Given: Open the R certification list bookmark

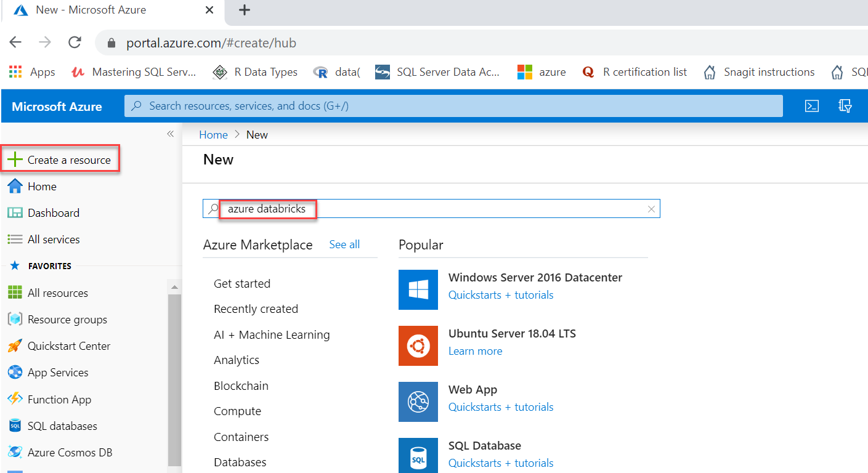Looking at the screenshot, I should click(x=635, y=72).
